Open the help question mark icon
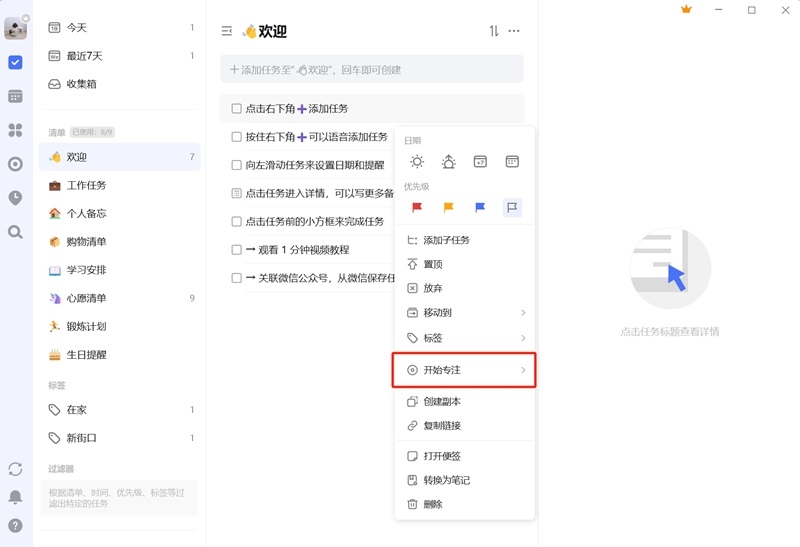The width and height of the screenshot is (800, 547). tap(15, 526)
